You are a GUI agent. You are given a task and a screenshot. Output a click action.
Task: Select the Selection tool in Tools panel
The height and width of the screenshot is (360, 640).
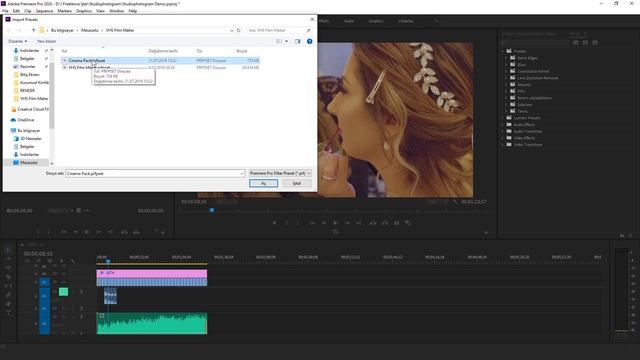(x=8, y=250)
